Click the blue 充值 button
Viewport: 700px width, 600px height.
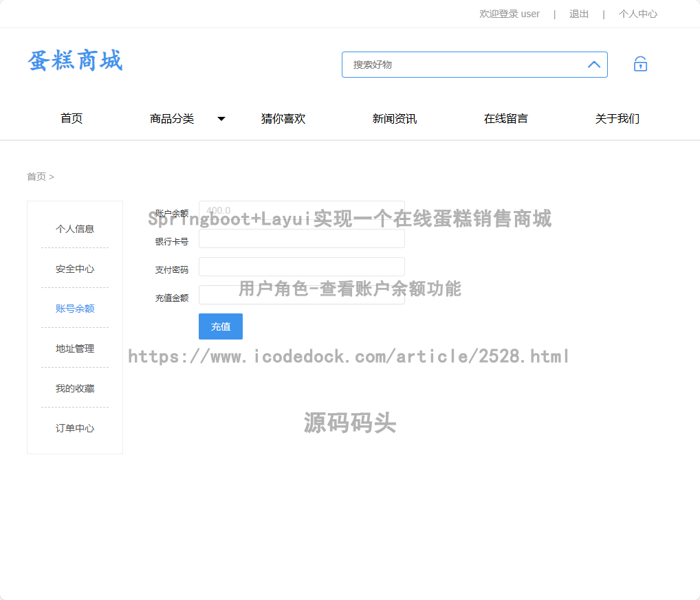pos(221,326)
